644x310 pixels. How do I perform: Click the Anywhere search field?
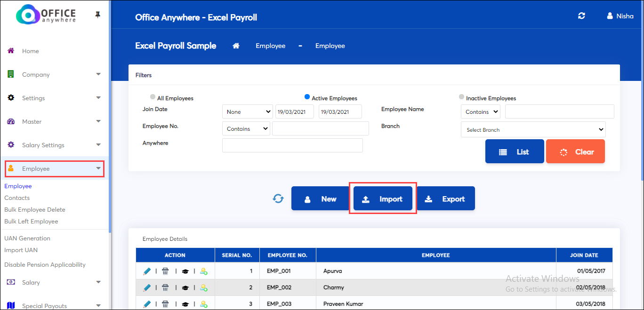point(292,145)
